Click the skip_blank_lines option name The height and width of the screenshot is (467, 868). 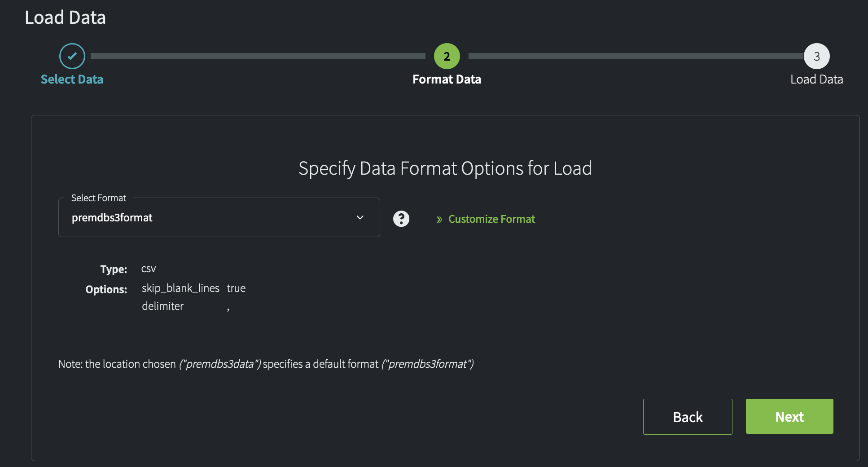[180, 288]
